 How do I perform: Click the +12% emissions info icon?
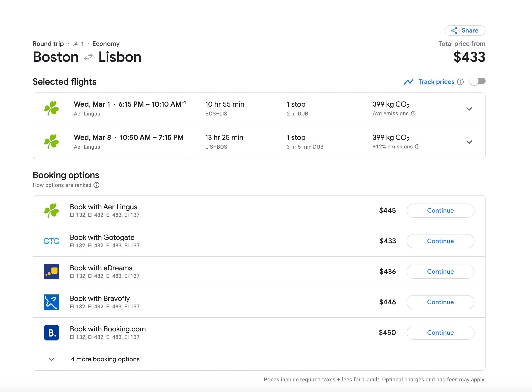(x=417, y=147)
